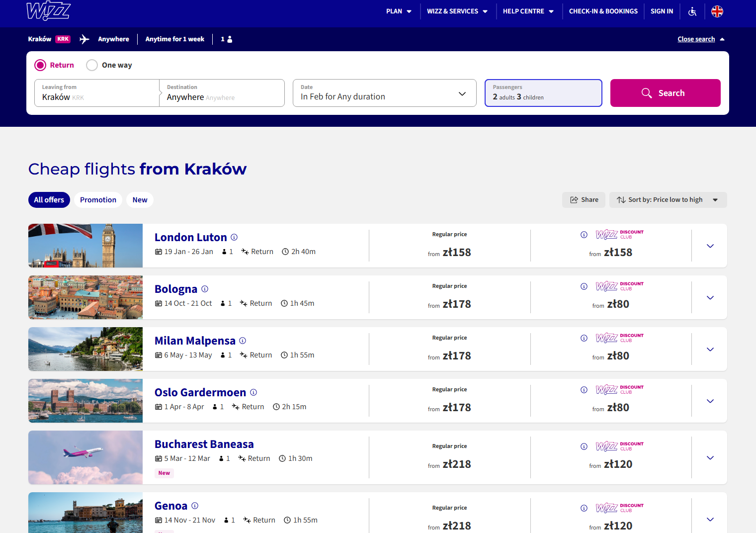Image resolution: width=756 pixels, height=533 pixels.
Task: Select the New filter tab
Action: (140, 200)
